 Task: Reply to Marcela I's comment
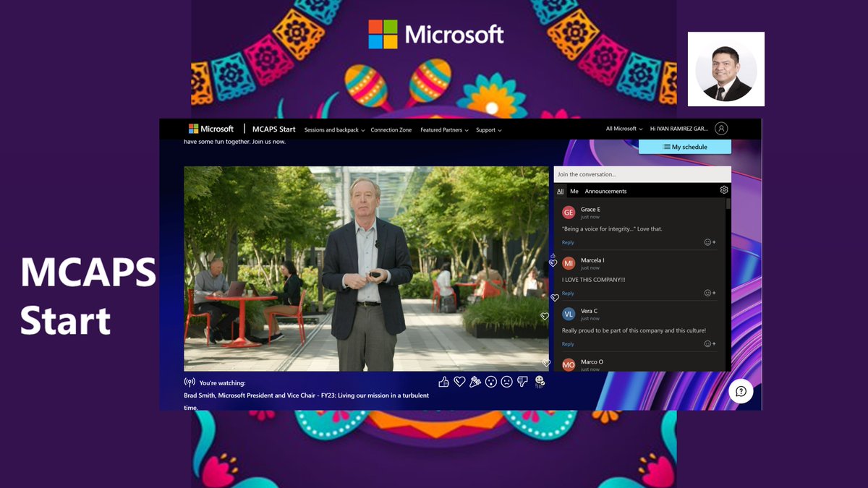(x=568, y=294)
